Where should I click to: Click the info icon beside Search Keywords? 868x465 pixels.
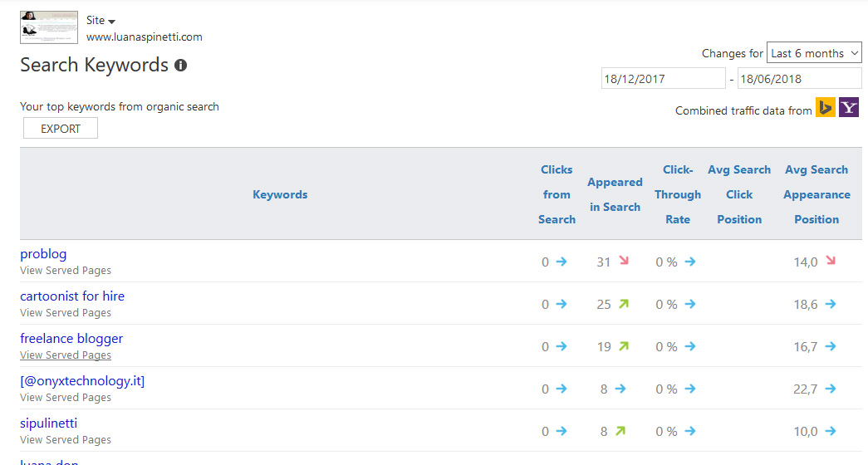coord(180,66)
